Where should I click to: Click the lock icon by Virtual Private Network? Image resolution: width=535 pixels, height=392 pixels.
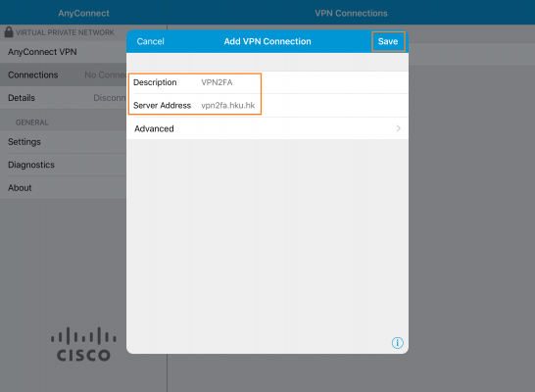(9, 32)
